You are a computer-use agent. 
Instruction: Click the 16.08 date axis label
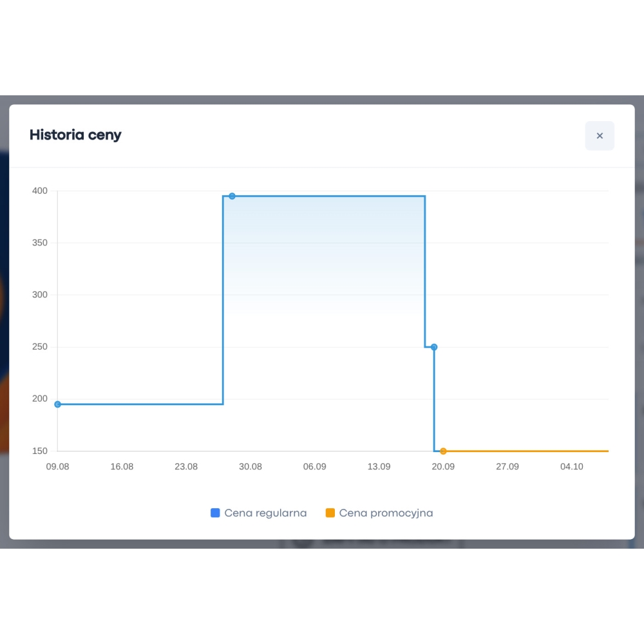pos(122,466)
